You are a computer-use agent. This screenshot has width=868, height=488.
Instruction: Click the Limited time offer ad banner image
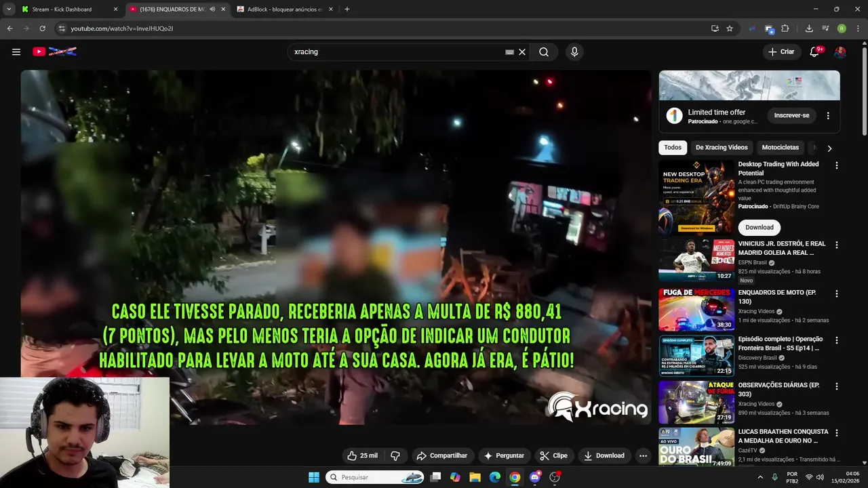click(749, 85)
